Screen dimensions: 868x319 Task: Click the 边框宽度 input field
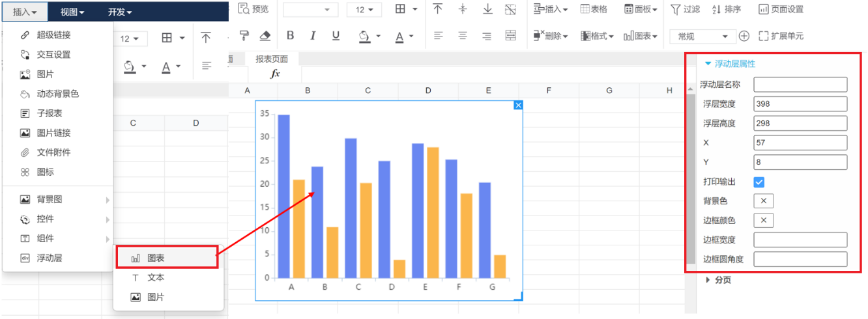pyautogui.click(x=800, y=240)
